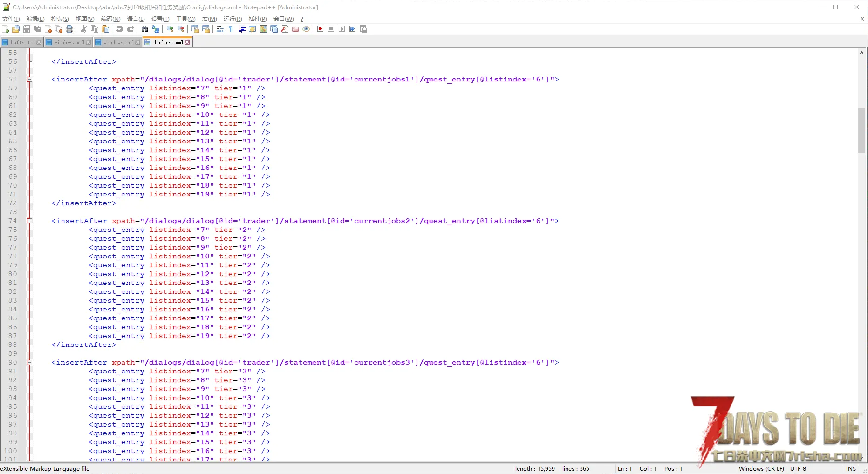Viewport: 868px width, 474px height.
Task: Open Find with the binoculars icon
Action: pos(145,29)
